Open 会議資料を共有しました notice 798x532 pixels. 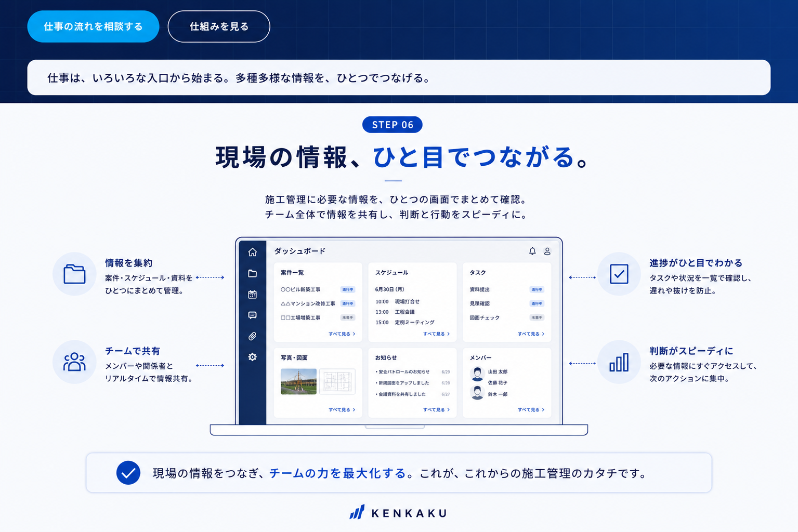(x=413, y=394)
